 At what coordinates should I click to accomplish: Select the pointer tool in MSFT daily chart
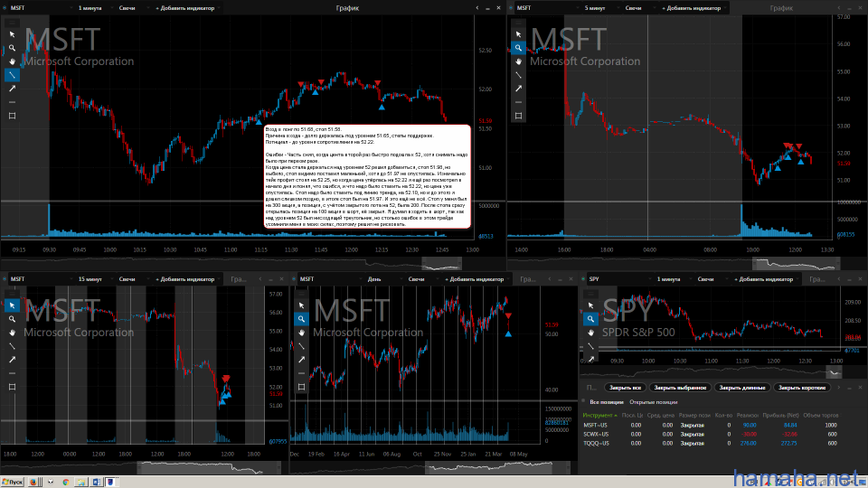[x=301, y=305]
